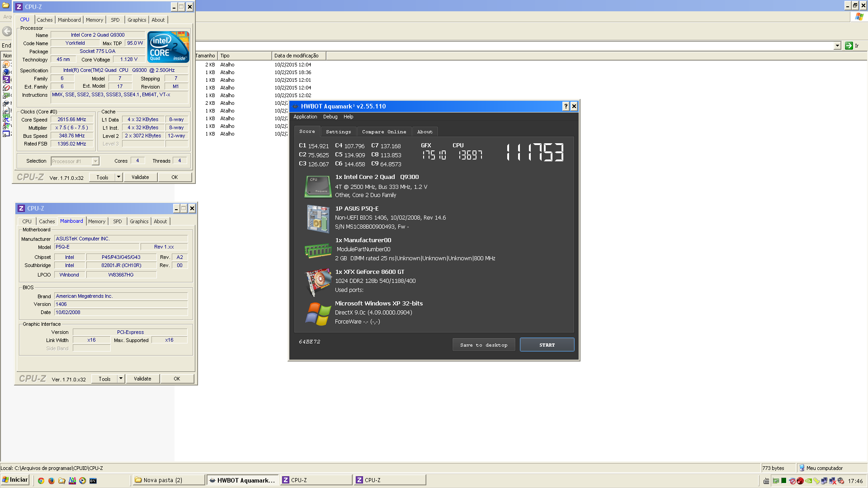Click the Q9300 specification field in CPU-Z
Image resolution: width=868 pixels, height=488 pixels.
pos(119,70)
